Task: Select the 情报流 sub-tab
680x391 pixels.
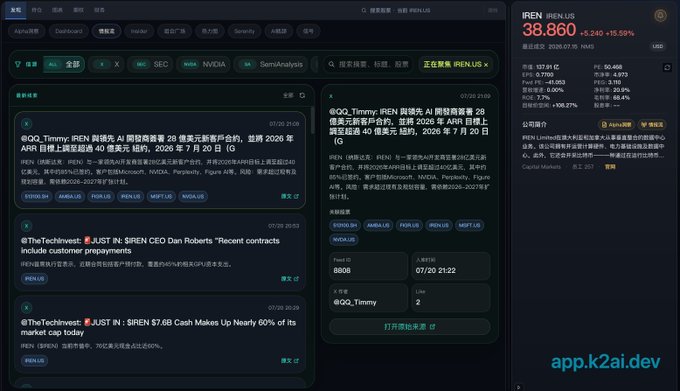Action: 107,31
